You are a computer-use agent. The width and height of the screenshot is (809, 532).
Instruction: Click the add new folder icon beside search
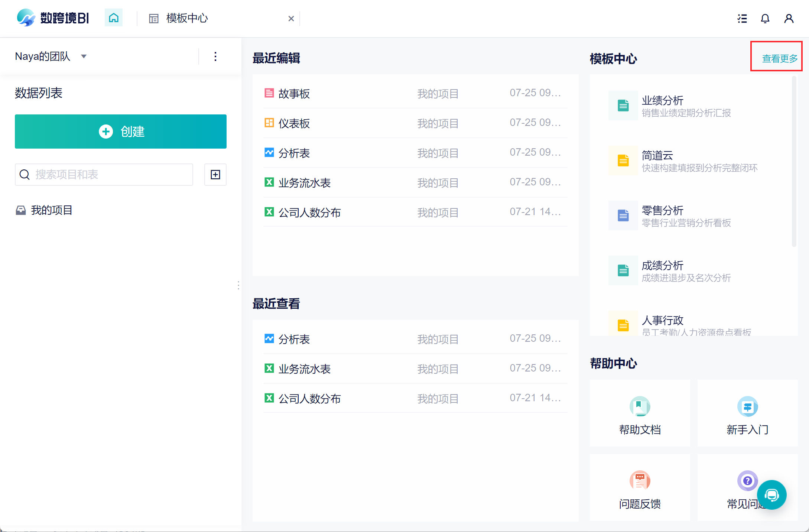(215, 175)
